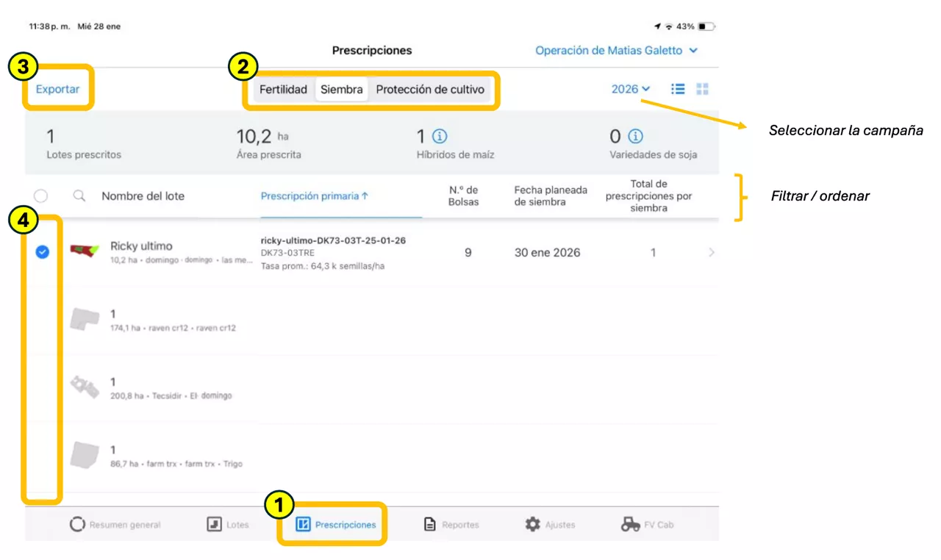This screenshot has height=560, width=941.
Task: Open FV Cab tractor icon
Action: tap(630, 525)
